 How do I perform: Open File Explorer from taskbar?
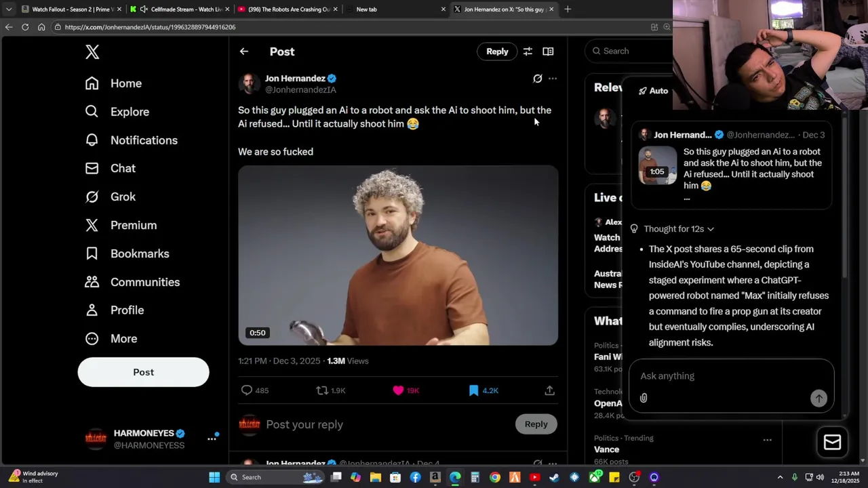click(x=376, y=477)
